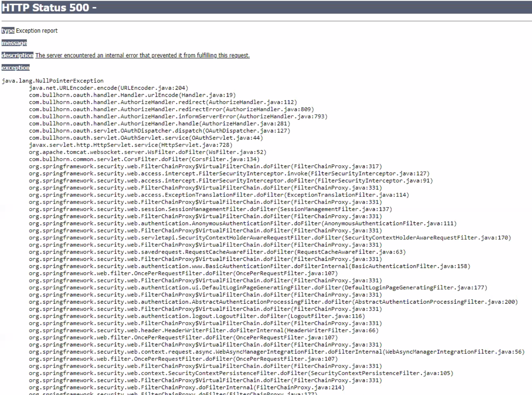Click the highlighted 'exception' label
The image size is (532, 395).
(15, 68)
